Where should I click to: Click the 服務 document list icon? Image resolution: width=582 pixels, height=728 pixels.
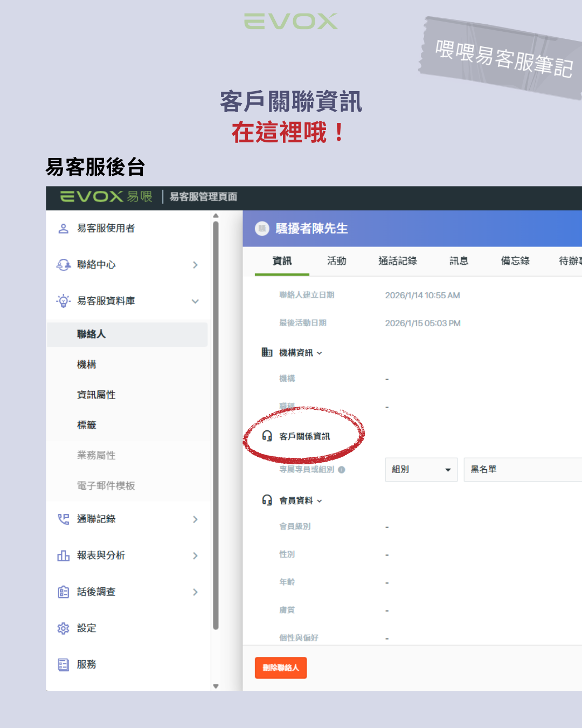(x=63, y=664)
